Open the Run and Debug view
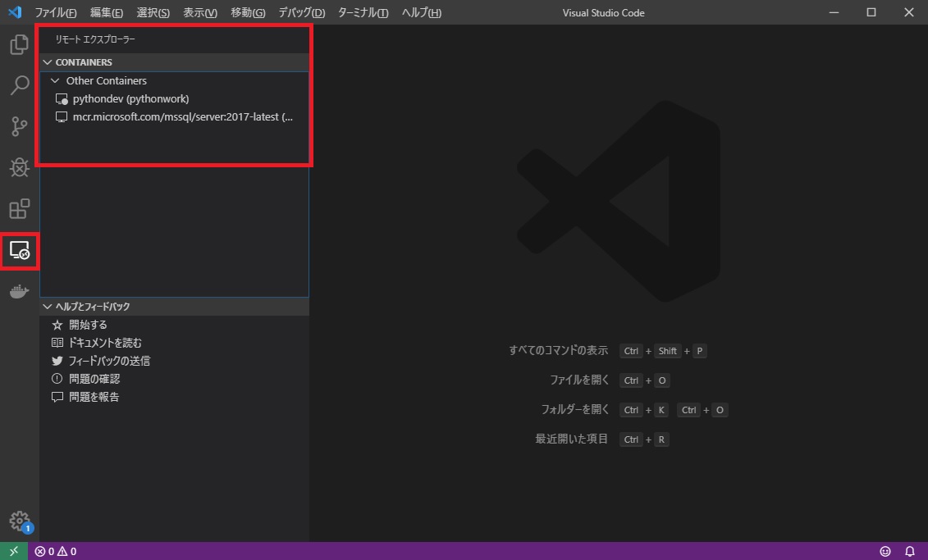Viewport: 928px width, 560px height. click(x=19, y=168)
